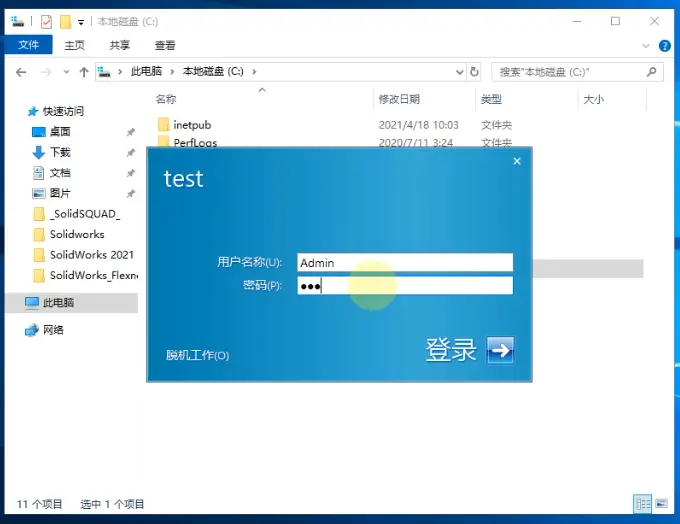Open recent locations dropdown arrow
The image size is (680, 524).
66,72
